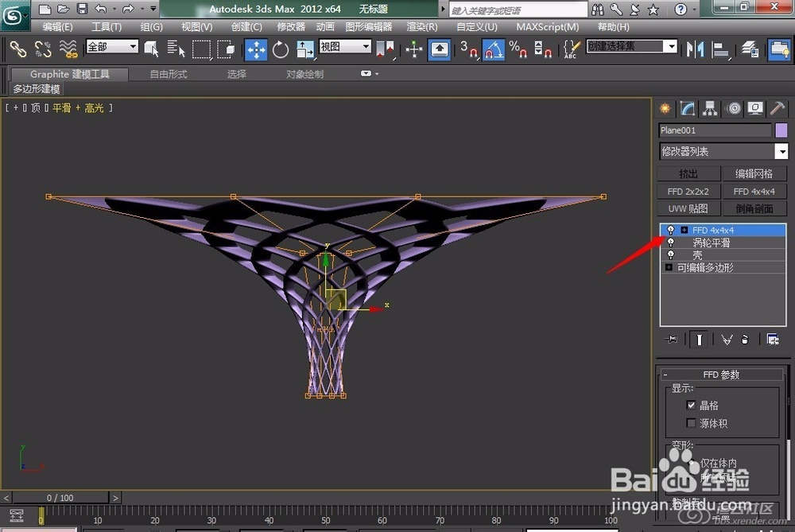The width and height of the screenshot is (795, 532).
Task: Open the Layer Manager icon
Action: (750, 49)
